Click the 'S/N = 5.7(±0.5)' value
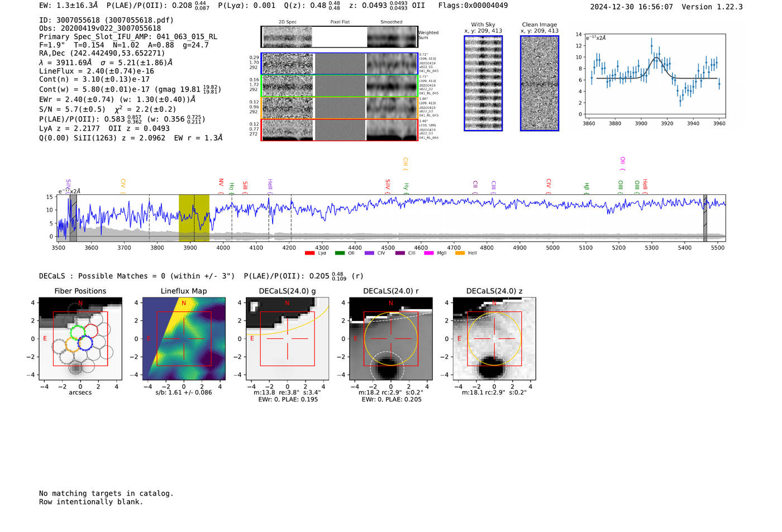Viewport: 782px width, 532px height. 72,110
